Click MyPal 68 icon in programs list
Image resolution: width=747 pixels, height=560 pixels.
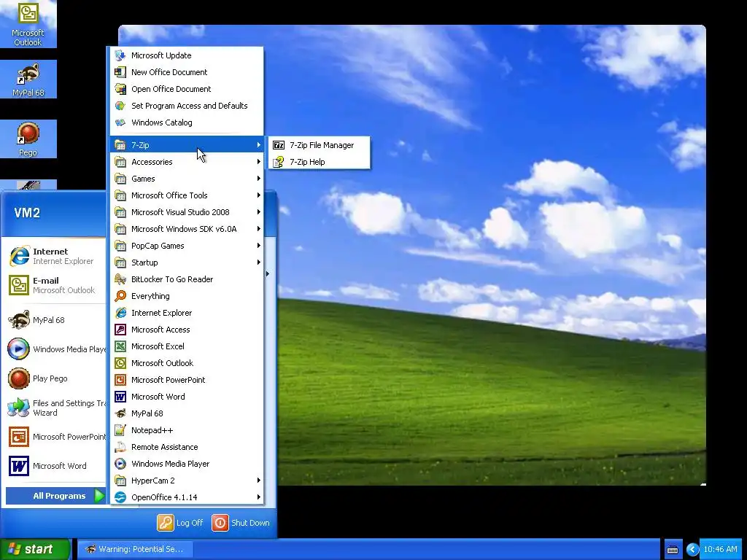(120, 413)
